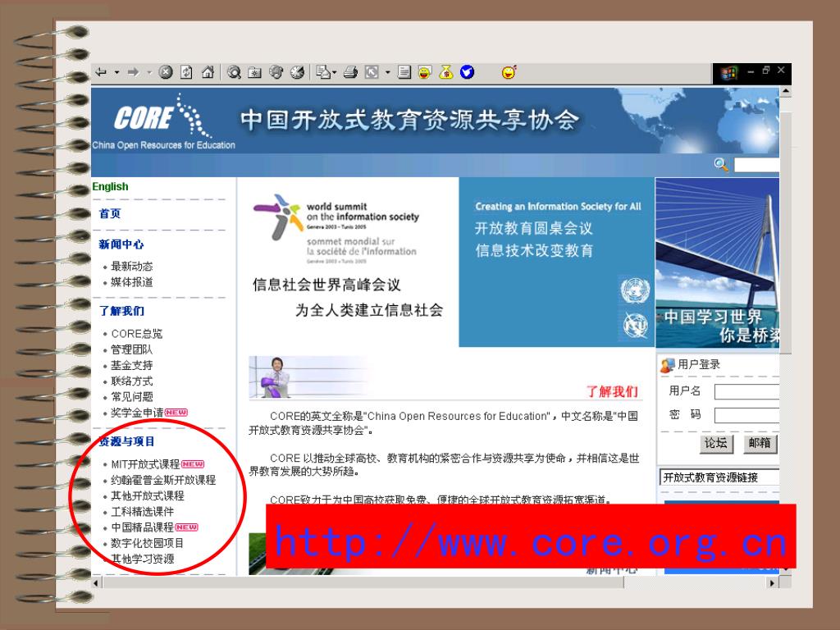
Task: Click the 密码 password input field
Action: [746, 415]
